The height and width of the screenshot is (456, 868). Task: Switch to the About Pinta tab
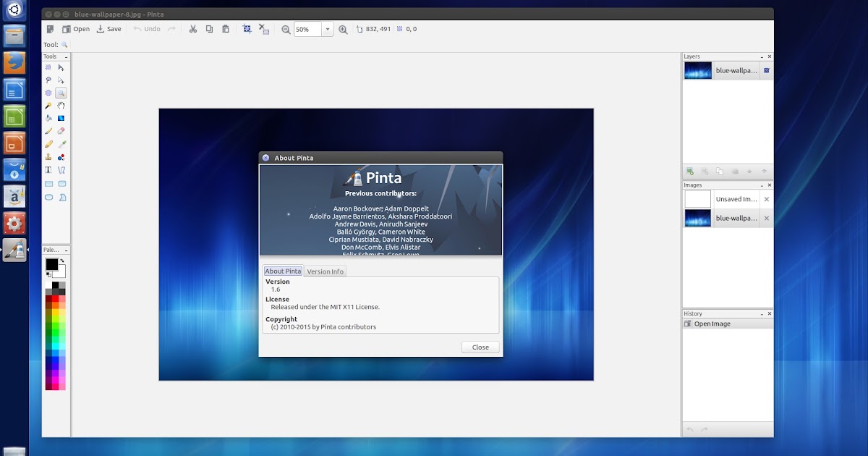(282, 271)
